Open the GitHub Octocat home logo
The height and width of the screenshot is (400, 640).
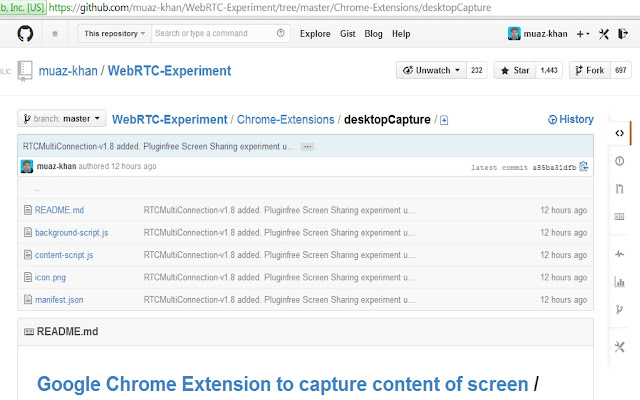pyautogui.click(x=25, y=33)
